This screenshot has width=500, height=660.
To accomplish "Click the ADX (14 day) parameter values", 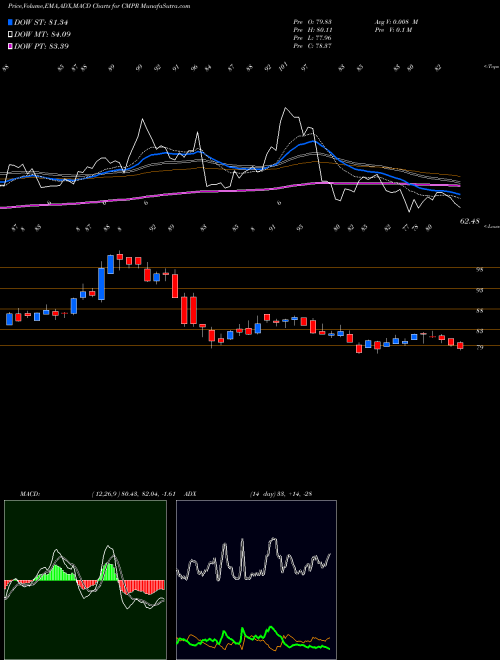I will [281, 494].
